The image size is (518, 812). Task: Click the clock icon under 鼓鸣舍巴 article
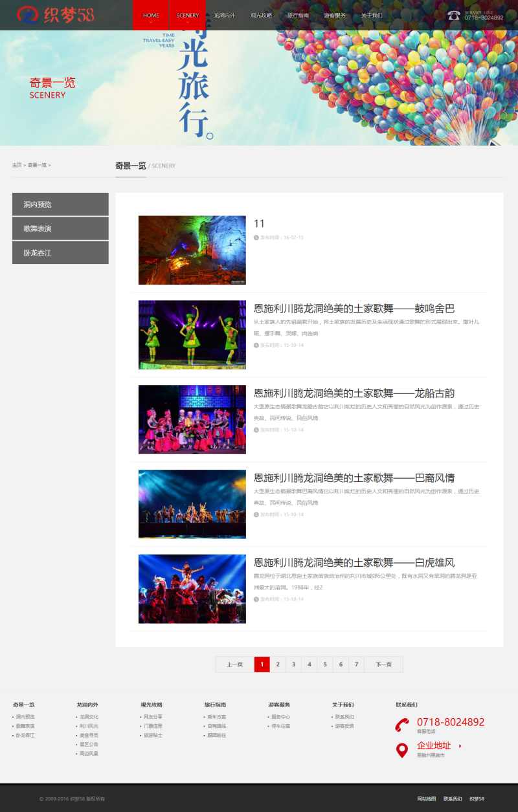pyautogui.click(x=256, y=345)
